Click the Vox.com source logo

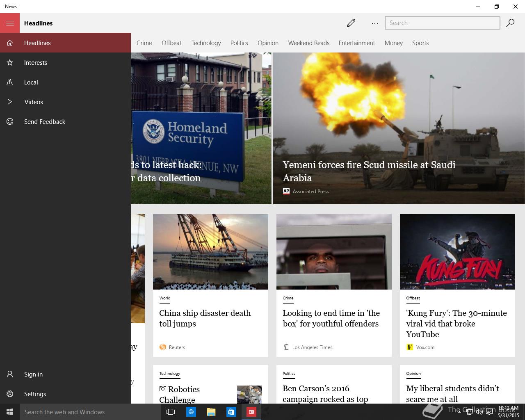tap(409, 347)
